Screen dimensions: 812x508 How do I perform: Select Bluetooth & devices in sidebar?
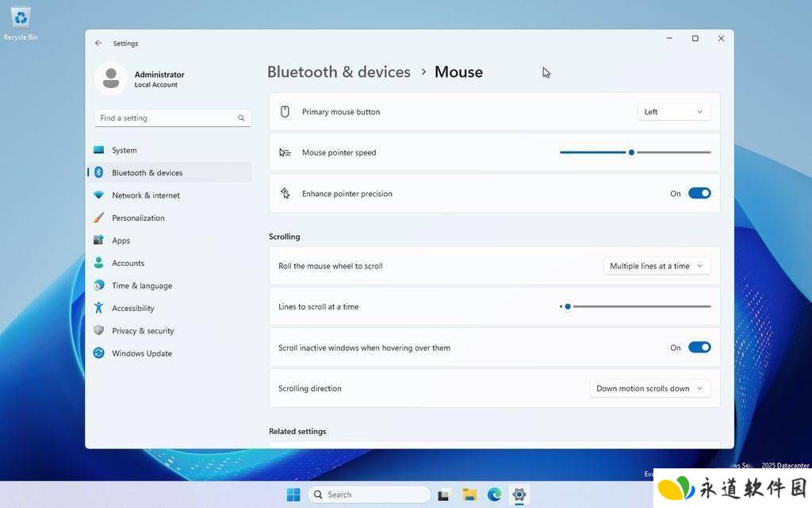(x=170, y=172)
